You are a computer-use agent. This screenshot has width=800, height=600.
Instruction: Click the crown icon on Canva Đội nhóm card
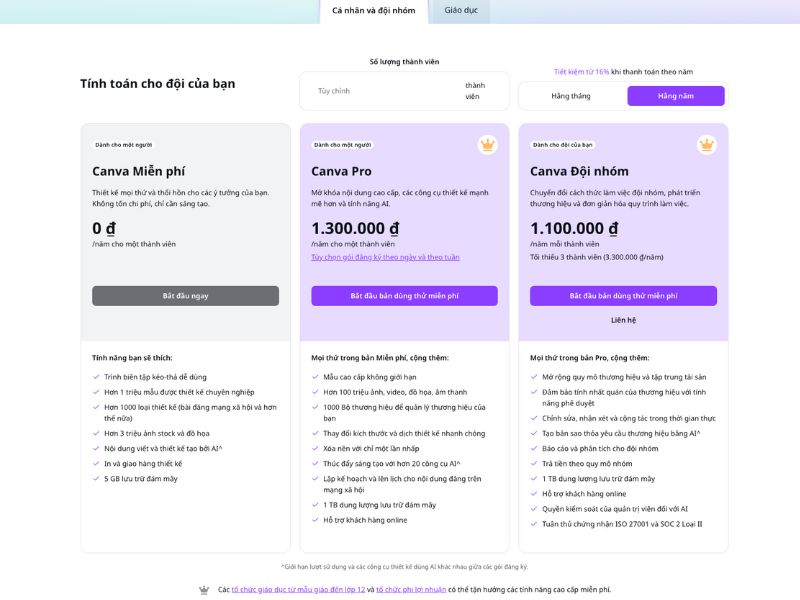pos(707,145)
